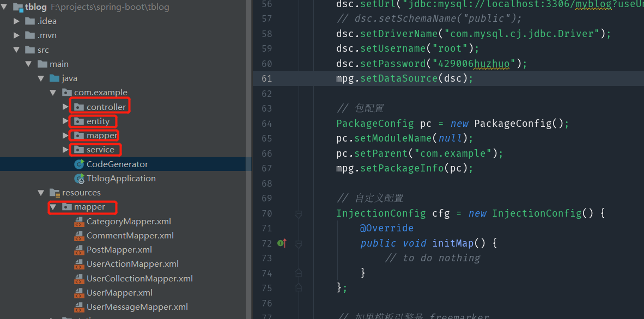Click the override gutter icon on line 72
Viewport: 644px width, 319px height.
pyautogui.click(x=281, y=243)
